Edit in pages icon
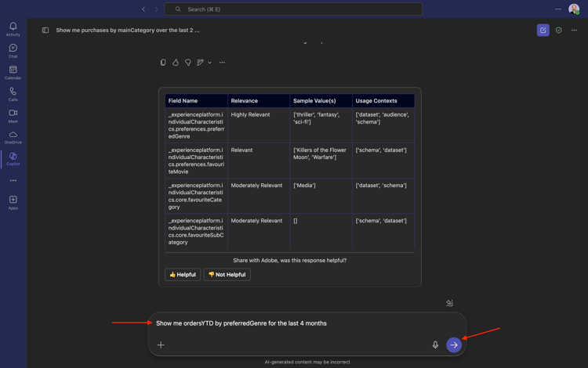 click(200, 63)
